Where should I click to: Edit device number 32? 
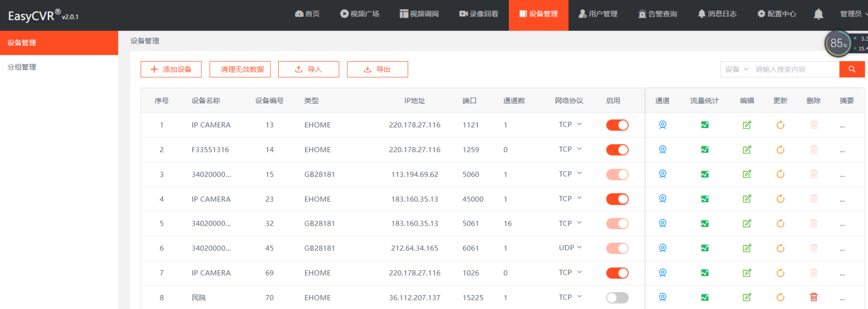point(747,224)
